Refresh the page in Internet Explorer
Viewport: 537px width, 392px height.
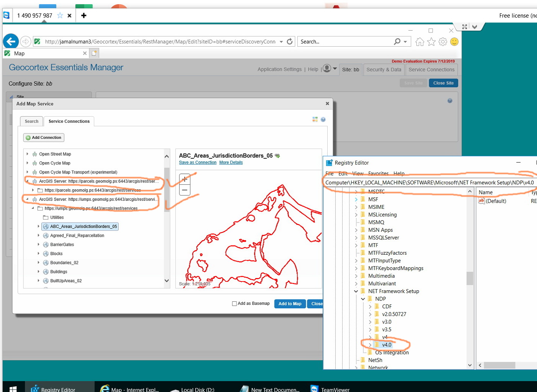290,41
